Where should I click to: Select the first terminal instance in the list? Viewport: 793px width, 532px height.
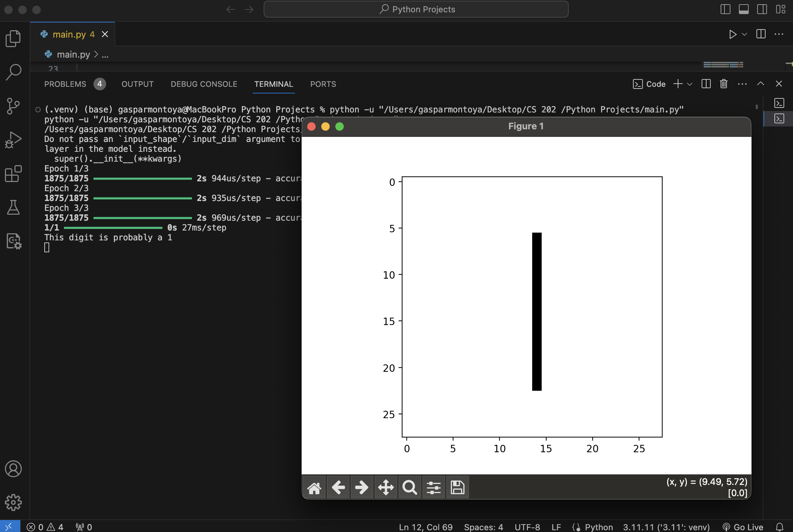[779, 103]
